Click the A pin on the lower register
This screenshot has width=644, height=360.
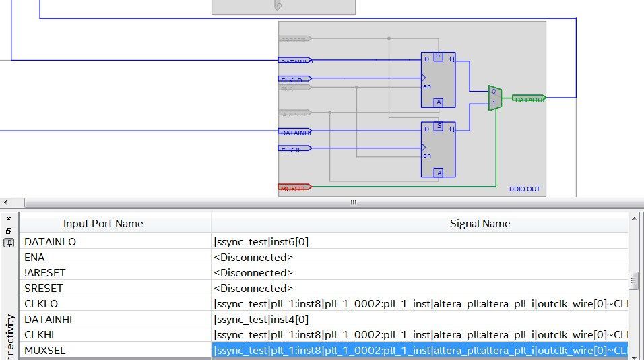(x=439, y=173)
